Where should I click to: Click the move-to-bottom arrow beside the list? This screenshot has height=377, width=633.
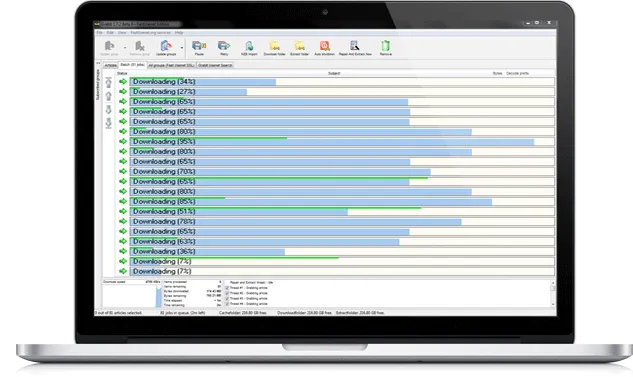[x=109, y=123]
